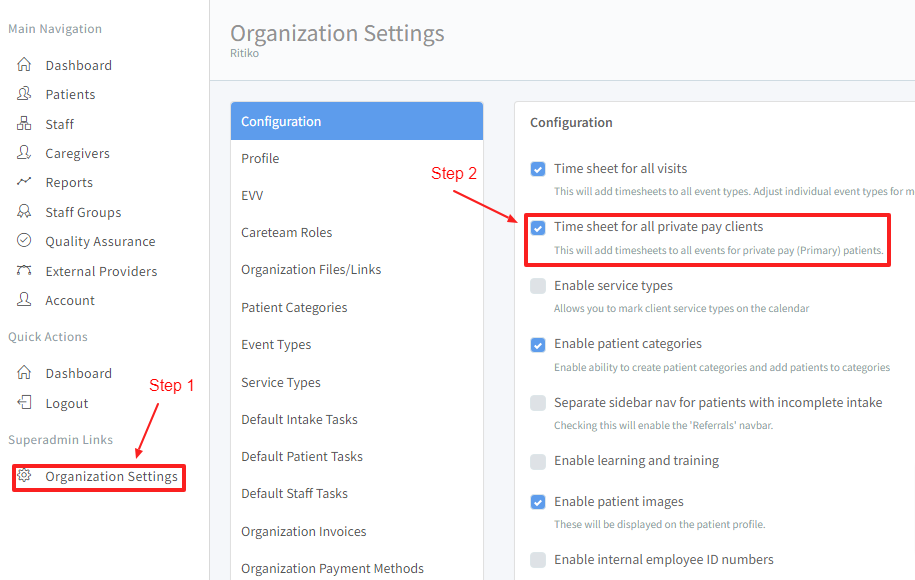The image size is (915, 580).
Task: Click the Organization Settings gear icon
Action: (x=24, y=476)
